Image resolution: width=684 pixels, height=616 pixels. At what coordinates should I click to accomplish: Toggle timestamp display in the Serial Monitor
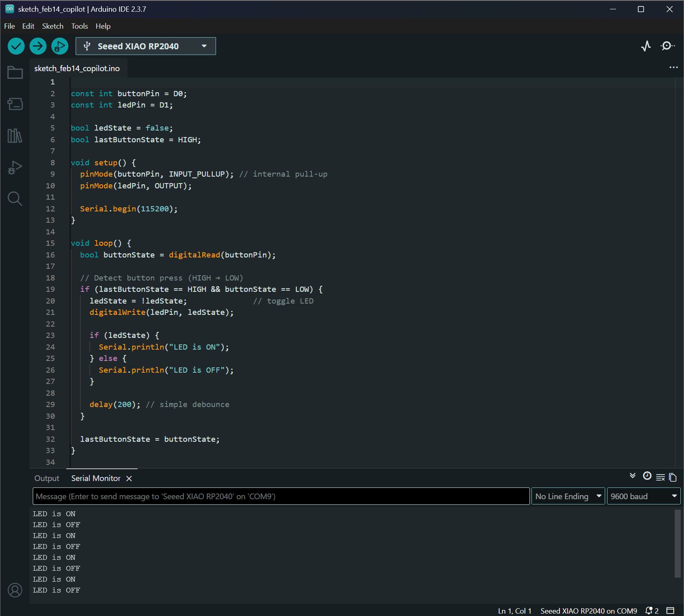(x=647, y=476)
